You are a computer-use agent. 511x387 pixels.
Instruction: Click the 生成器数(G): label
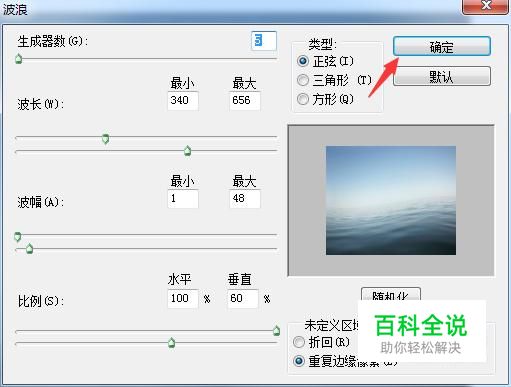52,41
